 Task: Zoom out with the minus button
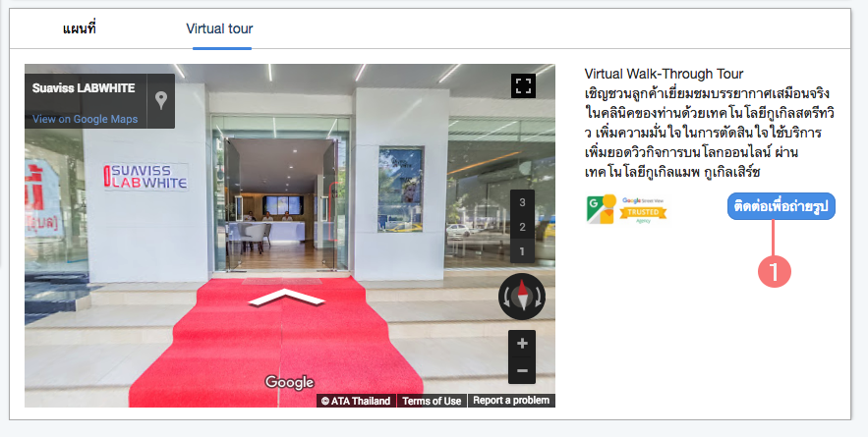(522, 370)
